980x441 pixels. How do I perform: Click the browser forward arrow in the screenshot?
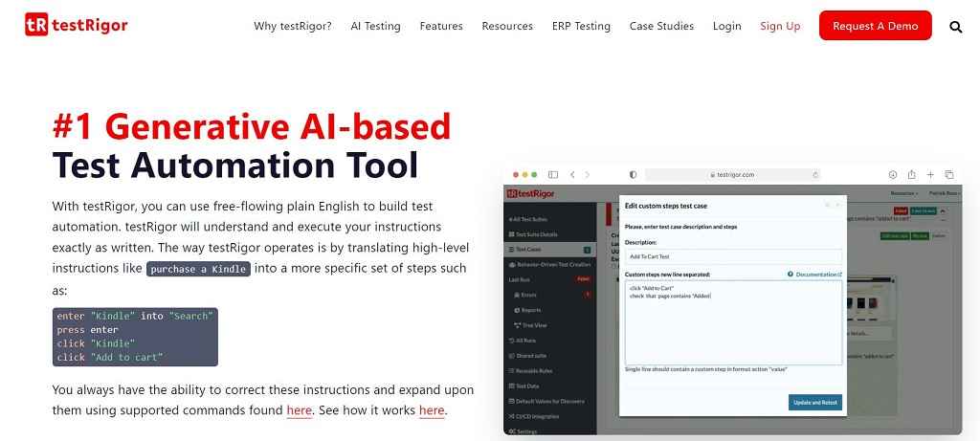pos(588,175)
